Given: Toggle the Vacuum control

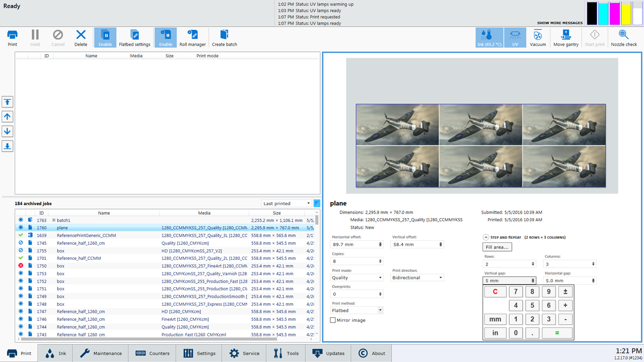Looking at the screenshot, I should [x=537, y=38].
